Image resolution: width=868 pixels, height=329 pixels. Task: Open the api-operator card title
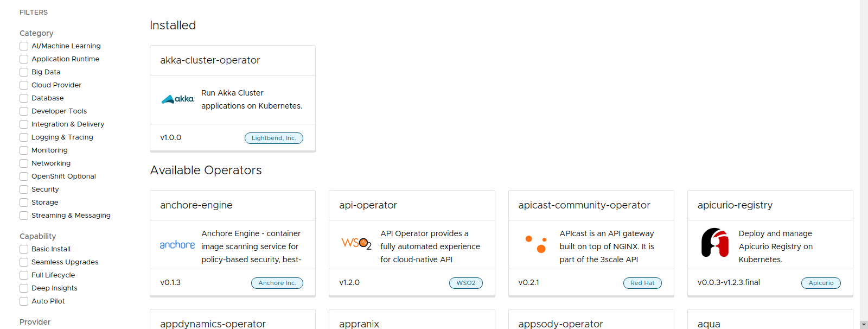(368, 205)
